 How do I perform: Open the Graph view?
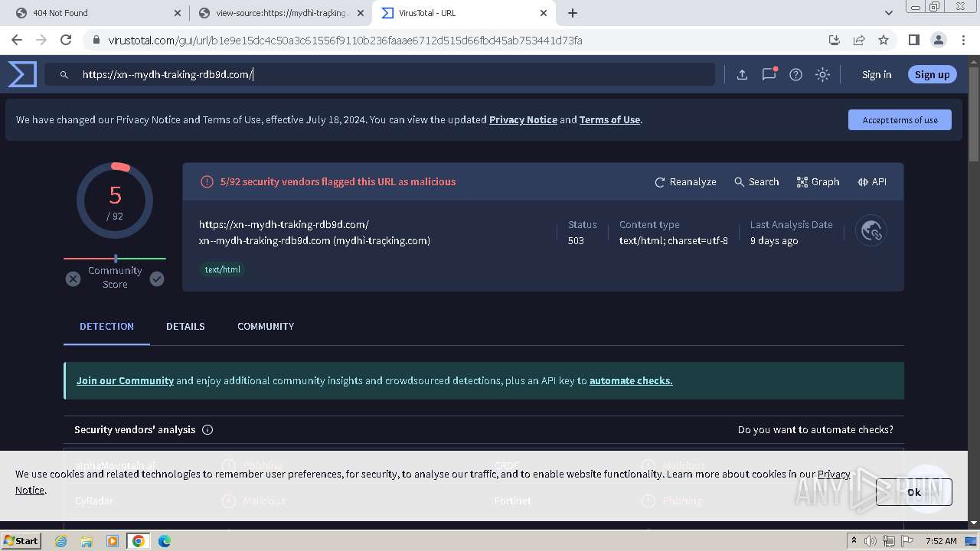(818, 181)
